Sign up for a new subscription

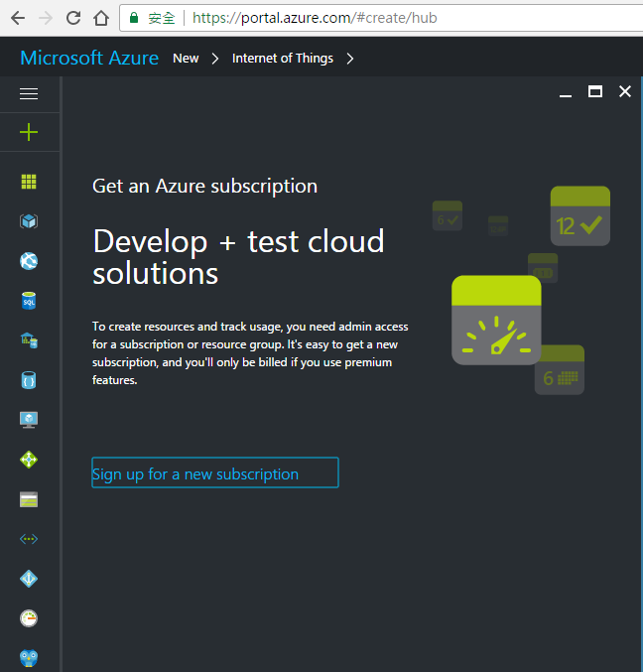(215, 472)
